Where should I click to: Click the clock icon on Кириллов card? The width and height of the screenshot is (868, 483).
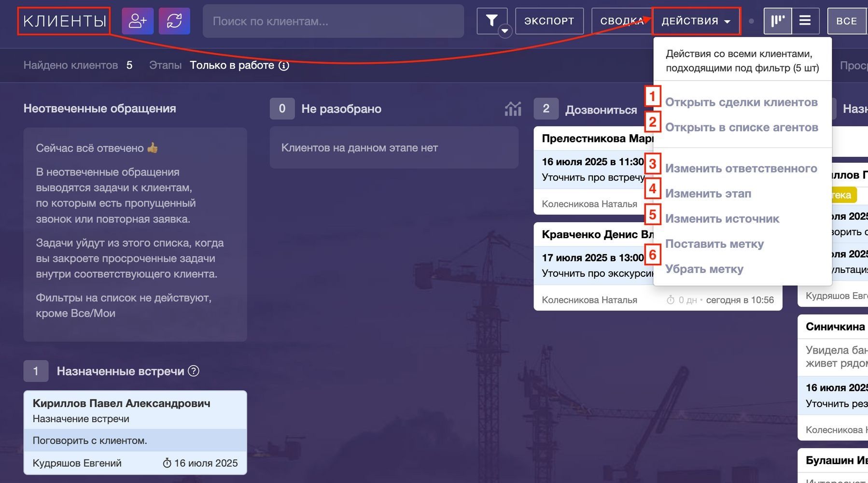[x=167, y=463]
